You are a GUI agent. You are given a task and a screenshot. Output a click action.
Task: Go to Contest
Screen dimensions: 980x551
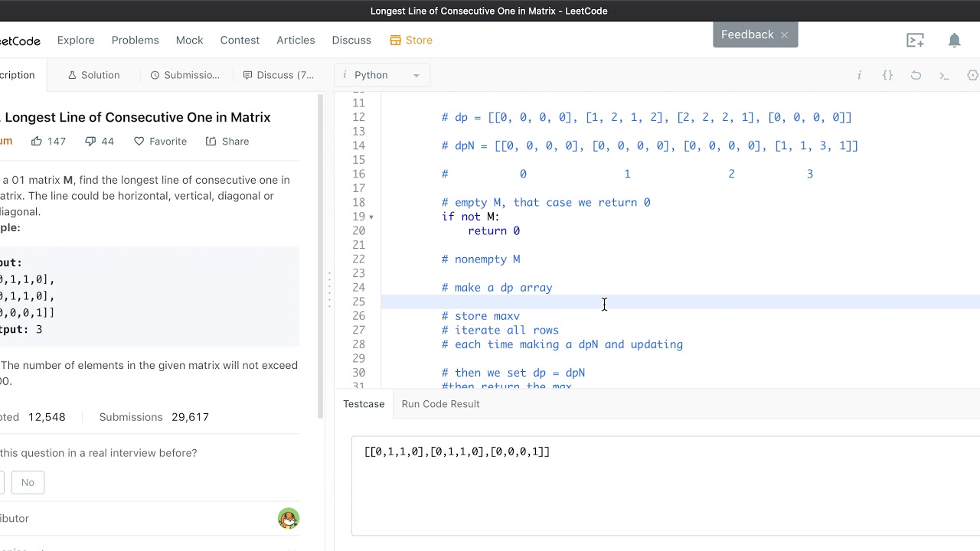click(x=240, y=41)
